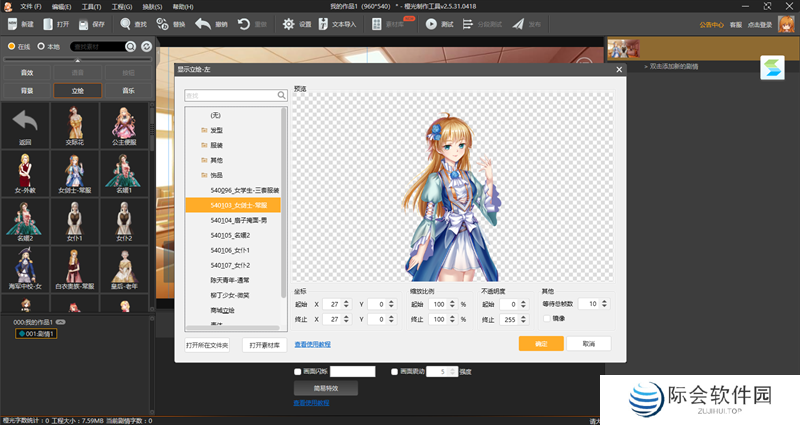
Task: Open the 素材库 (Asset library) toolbar icon
Action: [377, 24]
